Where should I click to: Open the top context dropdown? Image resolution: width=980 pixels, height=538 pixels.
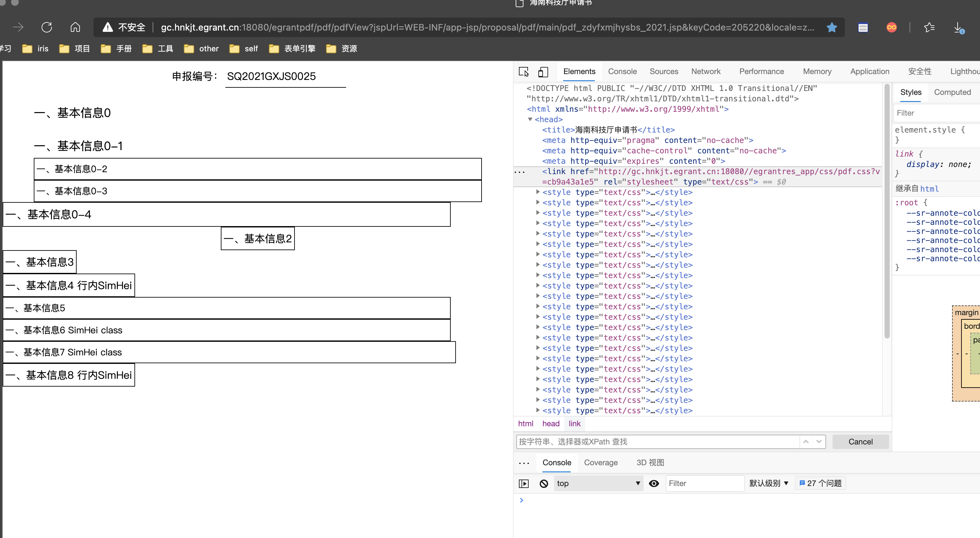point(598,483)
